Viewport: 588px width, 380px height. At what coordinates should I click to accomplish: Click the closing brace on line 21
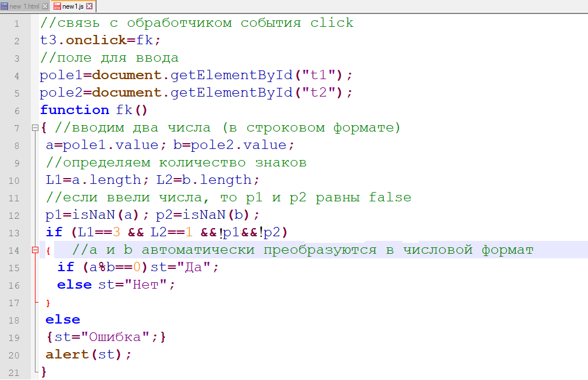click(43, 371)
